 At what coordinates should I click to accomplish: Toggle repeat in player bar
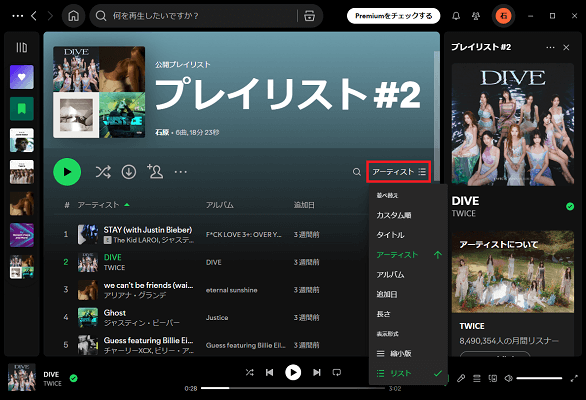pyautogui.click(x=337, y=372)
